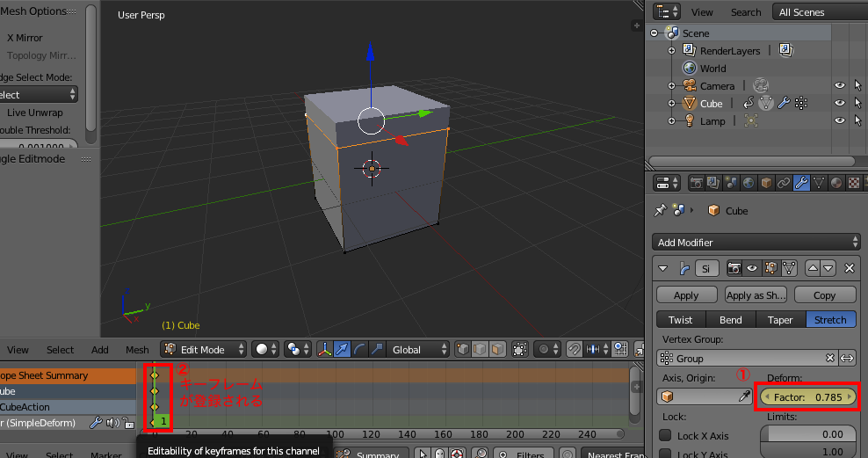Screen dimensions: 868x458
Task: Toggle the 3D manipulator axes icon
Action: 324,350
